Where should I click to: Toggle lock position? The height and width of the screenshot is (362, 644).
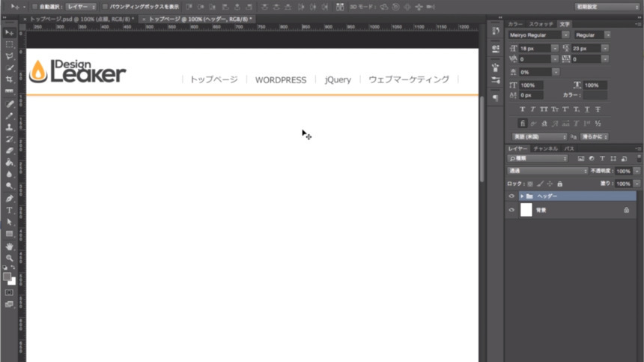(550, 184)
